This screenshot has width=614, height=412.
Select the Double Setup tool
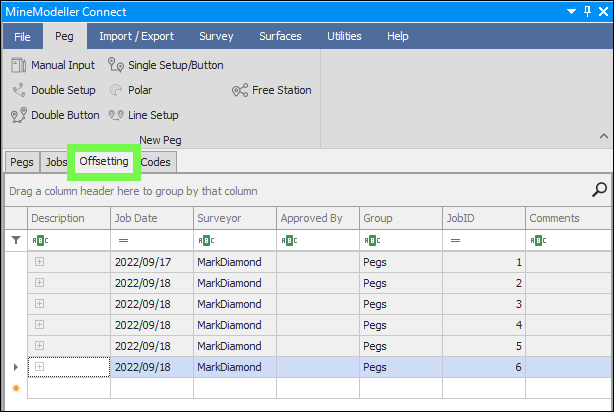coord(19,90)
